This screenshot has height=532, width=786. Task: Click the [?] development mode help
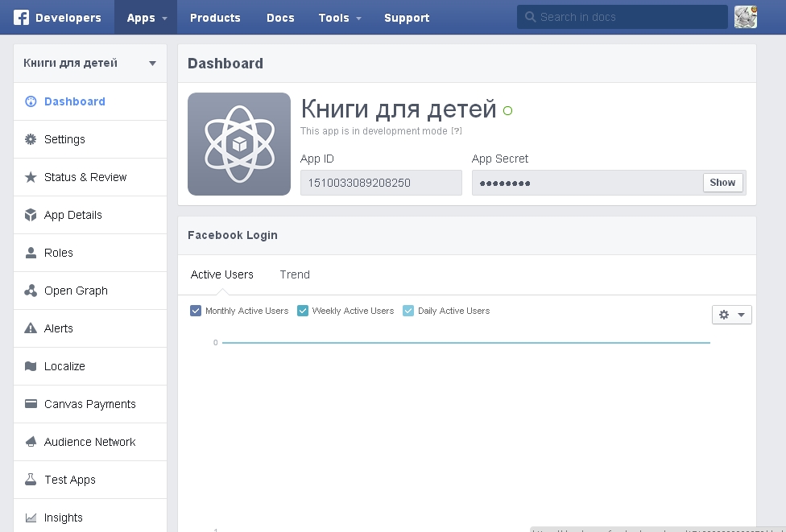456,130
